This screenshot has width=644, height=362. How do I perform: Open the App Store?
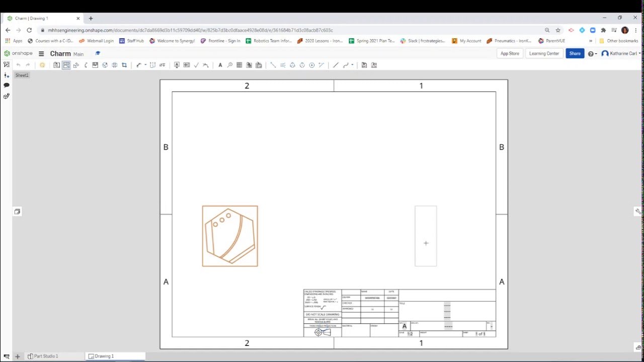point(510,53)
